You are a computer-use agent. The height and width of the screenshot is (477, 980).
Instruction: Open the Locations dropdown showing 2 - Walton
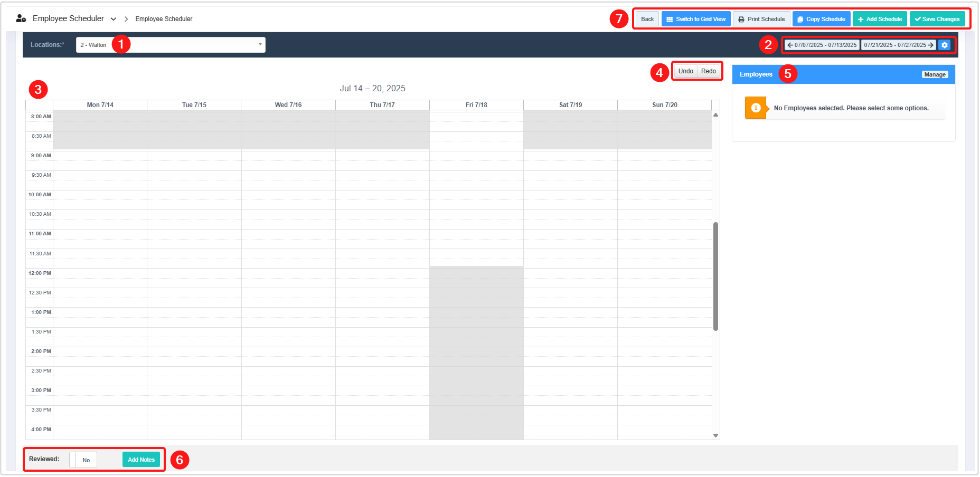point(171,45)
